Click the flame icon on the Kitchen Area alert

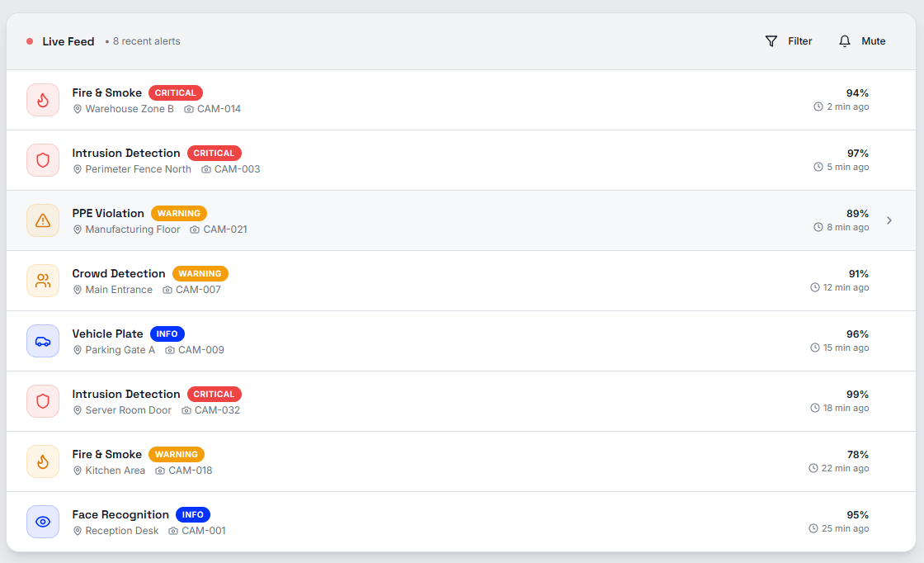point(43,461)
